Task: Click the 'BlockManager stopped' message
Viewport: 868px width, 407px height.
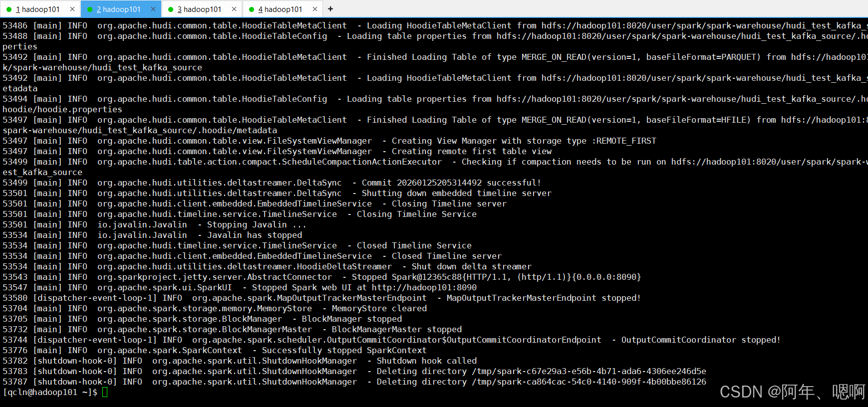Action: click(x=352, y=319)
